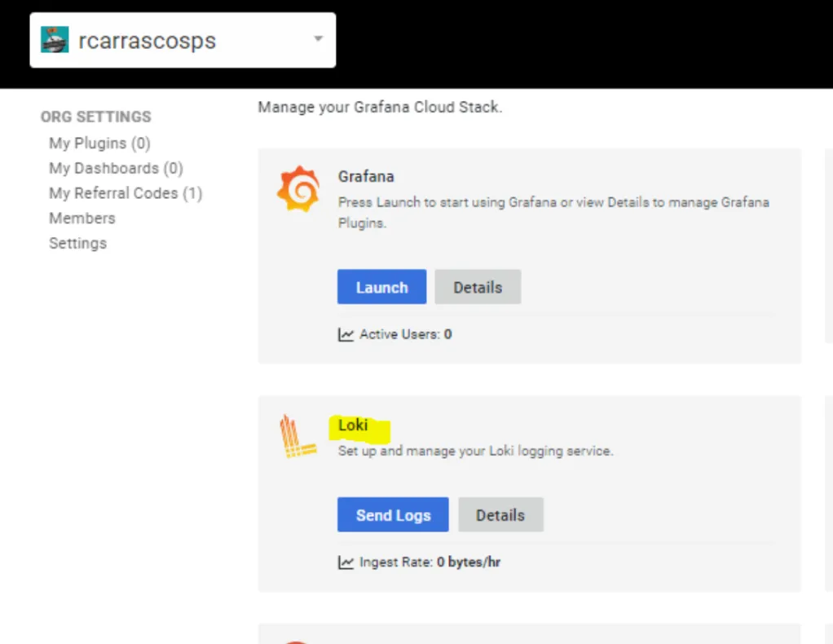Open the rcarrascosps organization dropdown
This screenshot has height=644, width=833.
click(183, 41)
